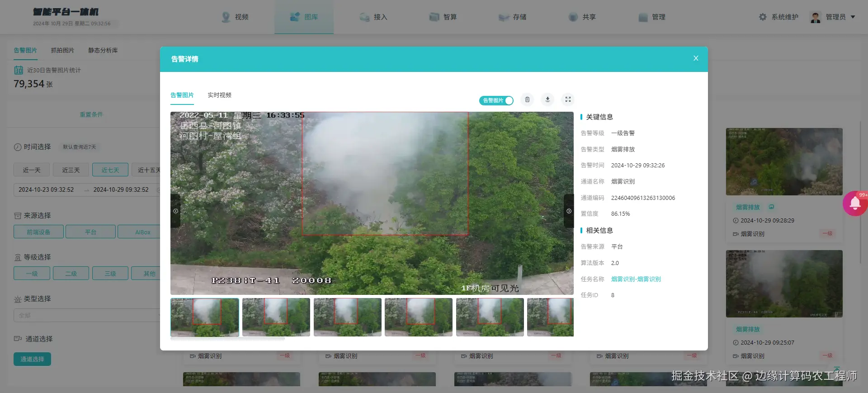Click calendar statistics icon beside 近30日告警图片统计
The image size is (868, 393).
[x=19, y=70]
